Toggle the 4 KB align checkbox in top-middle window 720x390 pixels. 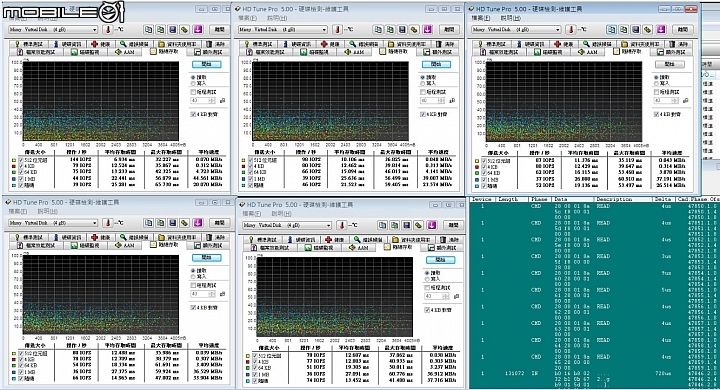[x=423, y=114]
